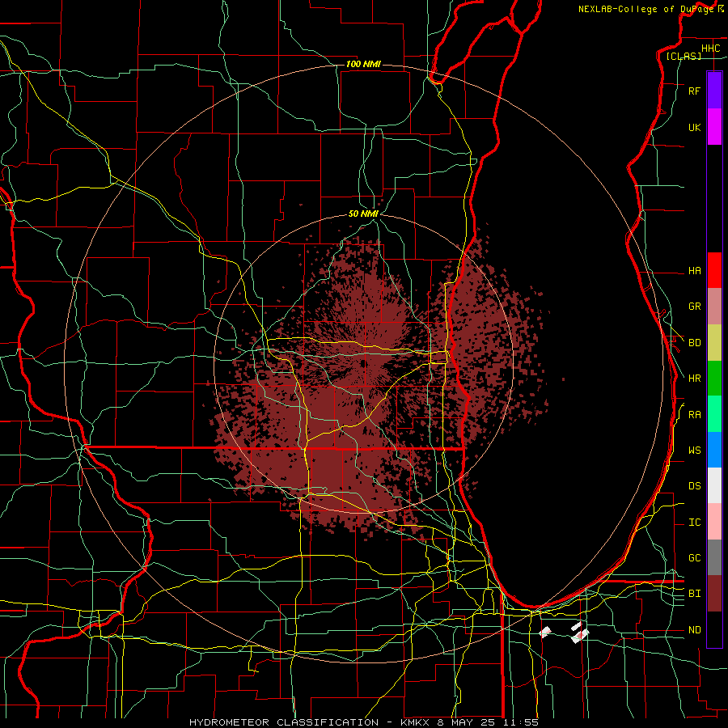The width and height of the screenshot is (728, 728).
Task: Select the DS legend label
Action: point(694,486)
